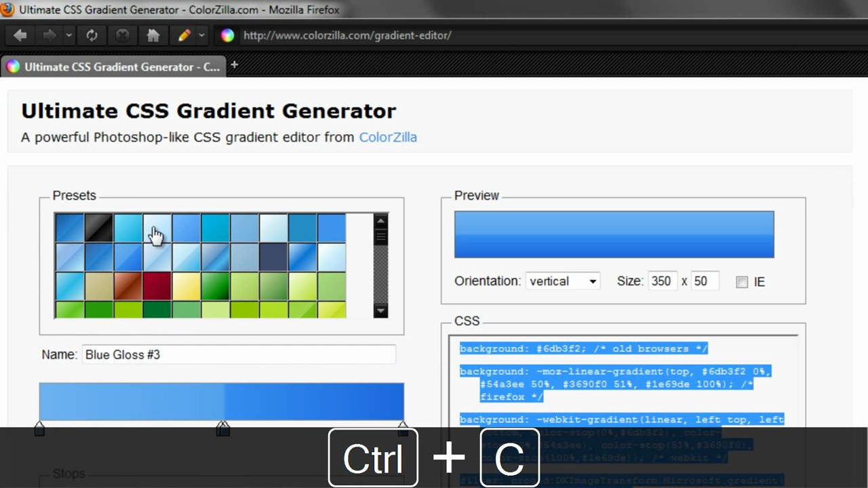
Task: Click the Firefox icon in title bar
Action: pos(7,9)
